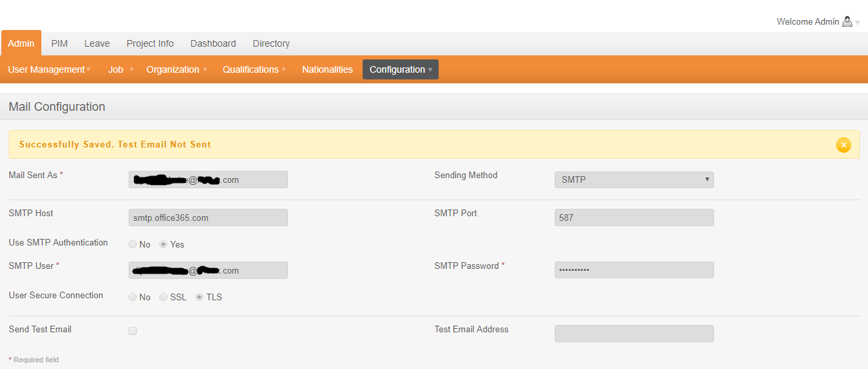Open the Nationalities page

(x=327, y=69)
